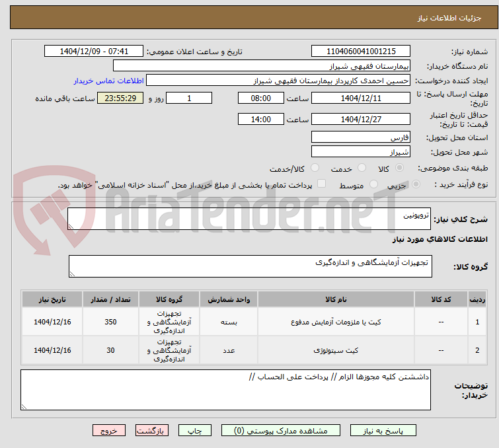Click the price validity date 1404/12/27
Image resolution: width=499 pixels, height=448 pixels.
click(x=361, y=119)
